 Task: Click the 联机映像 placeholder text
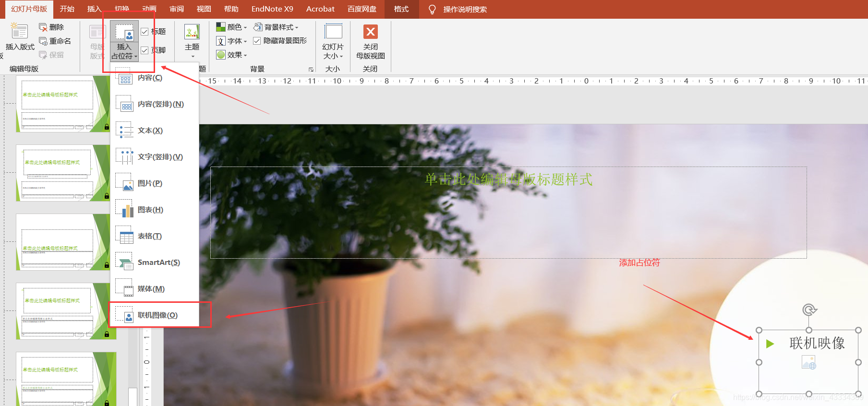(x=817, y=343)
